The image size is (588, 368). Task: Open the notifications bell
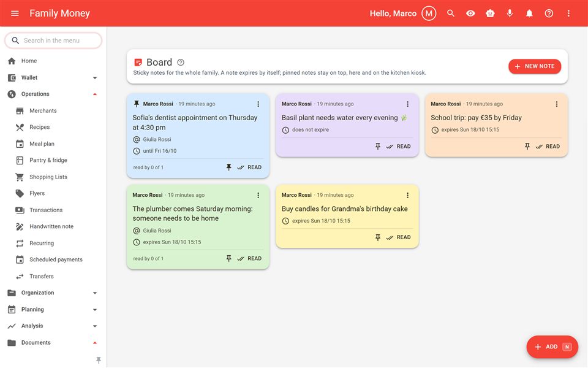click(x=529, y=13)
